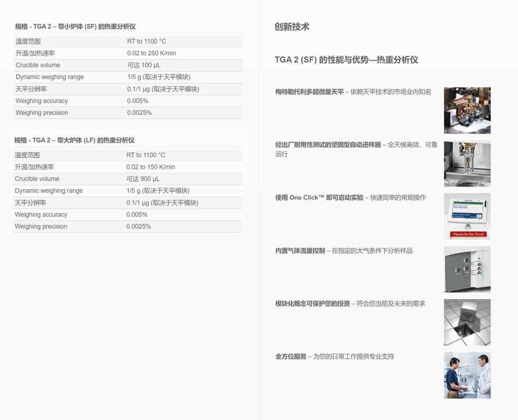Click the 0.005% value in the LF table
This screenshot has width=518, height=420.
point(137,214)
